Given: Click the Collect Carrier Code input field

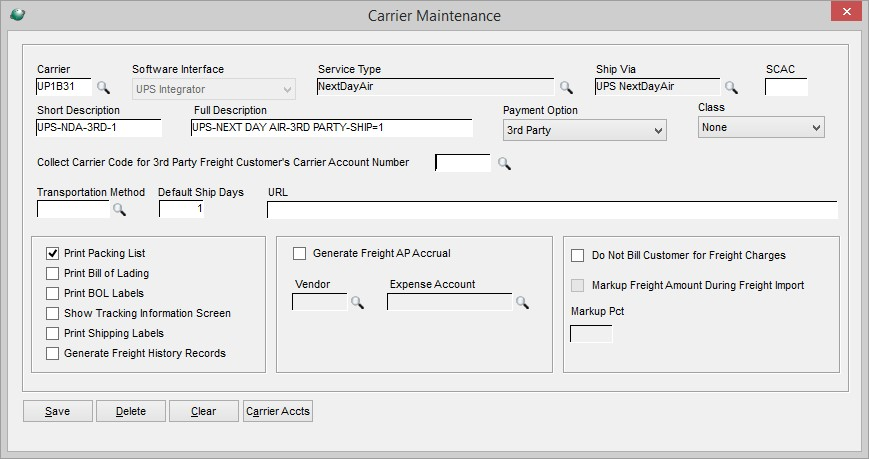Looking at the screenshot, I should pyautogui.click(x=463, y=163).
